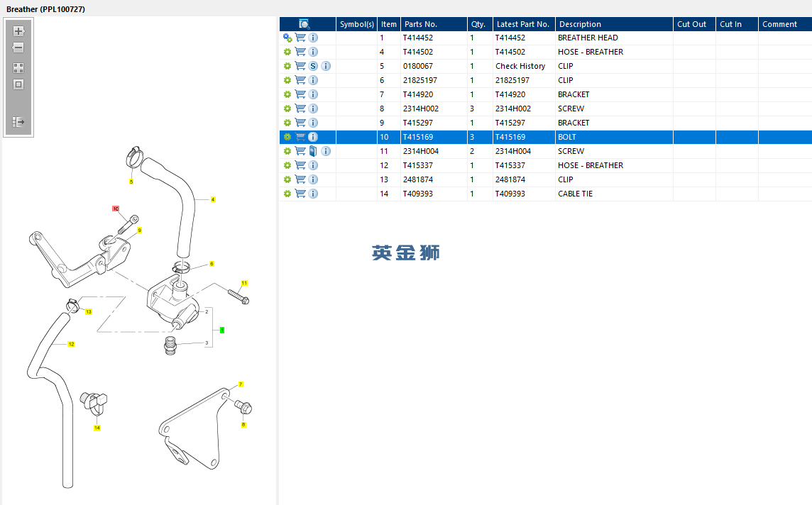Viewport: 812px width, 505px height.
Task: Add T414452 Breather Head to cart
Action: [x=300, y=38]
